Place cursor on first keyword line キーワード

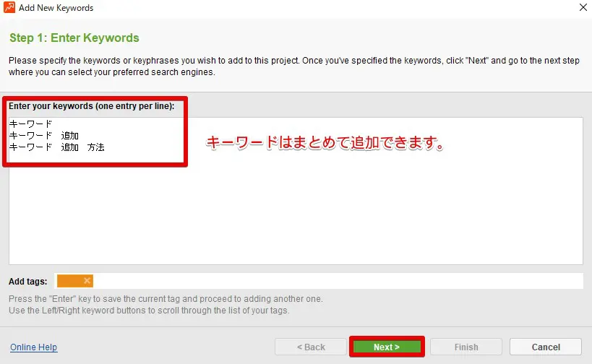(x=31, y=124)
